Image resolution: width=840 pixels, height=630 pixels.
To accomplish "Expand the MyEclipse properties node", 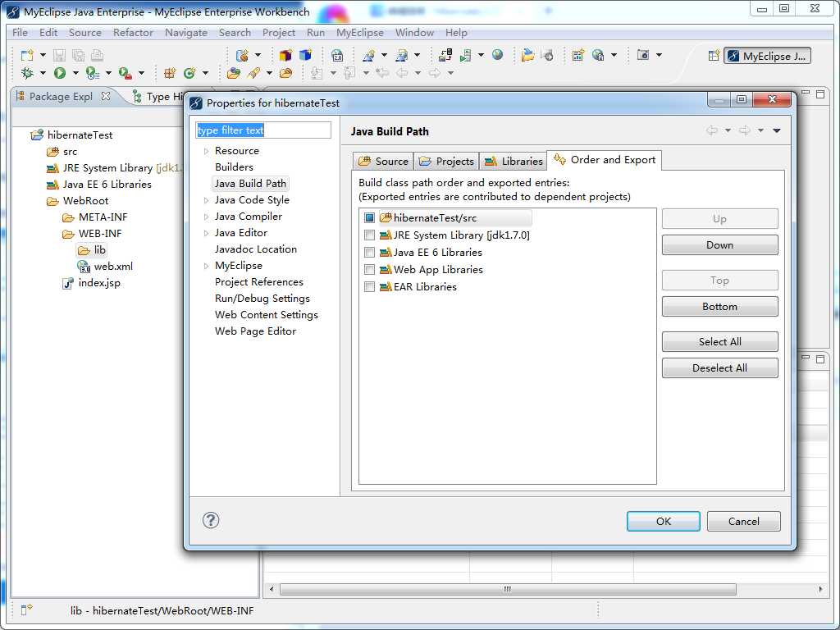I will tap(206, 267).
